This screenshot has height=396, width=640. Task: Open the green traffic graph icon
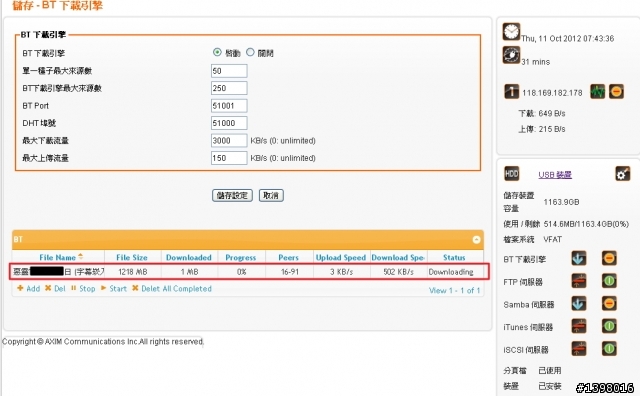pos(598,91)
